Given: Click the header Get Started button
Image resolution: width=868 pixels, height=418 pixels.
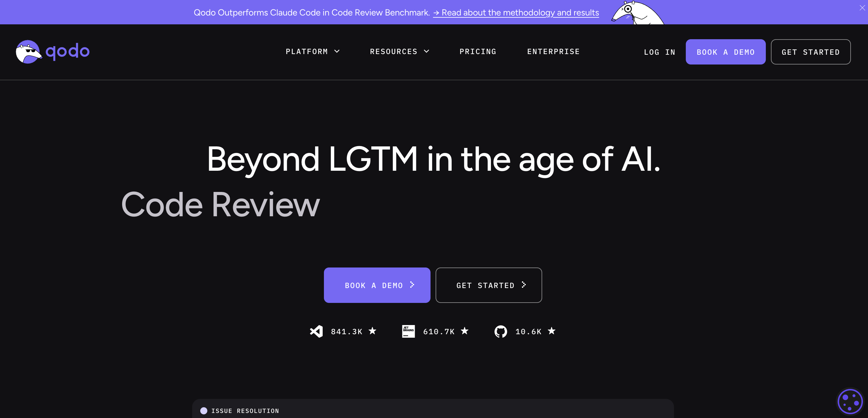Looking at the screenshot, I should tap(810, 52).
